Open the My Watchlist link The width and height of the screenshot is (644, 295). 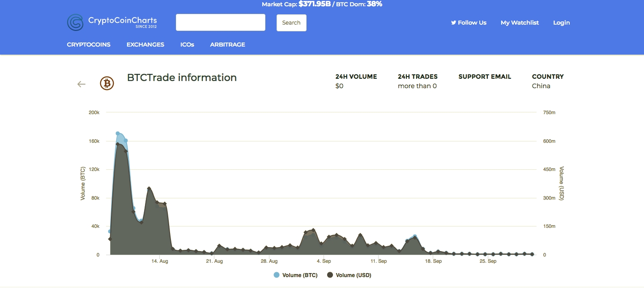point(520,22)
